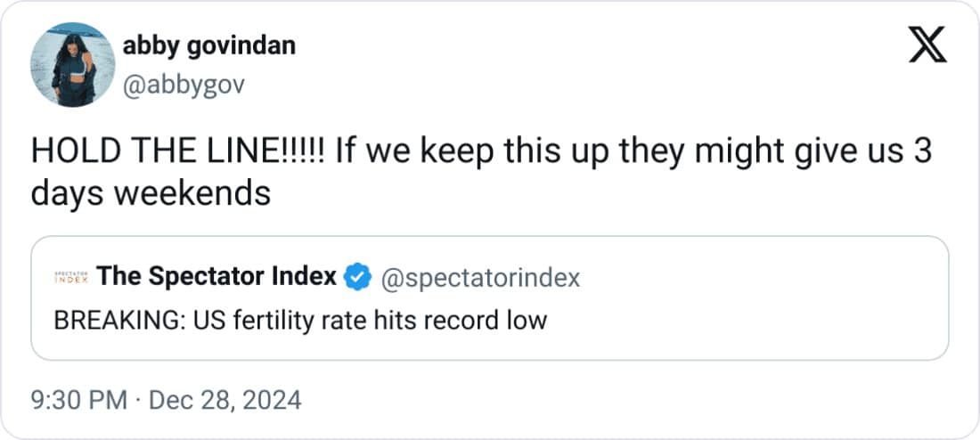This screenshot has height=440, width=980.
Task: Open the abby govindan display name
Action: [208, 46]
